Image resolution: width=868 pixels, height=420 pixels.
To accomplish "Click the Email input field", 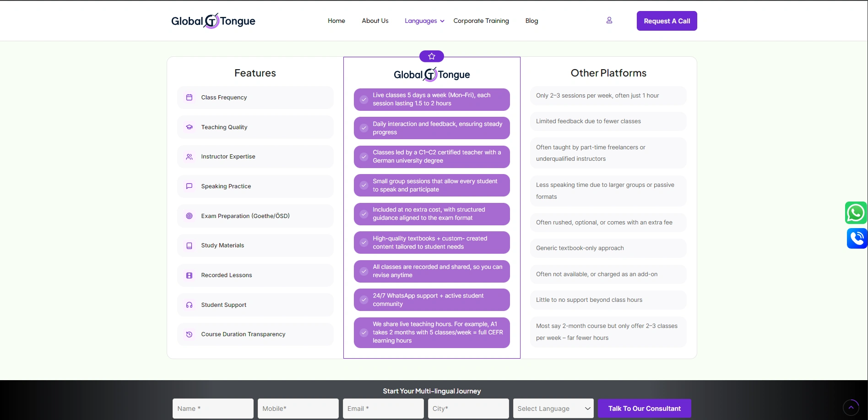I will tap(383, 409).
